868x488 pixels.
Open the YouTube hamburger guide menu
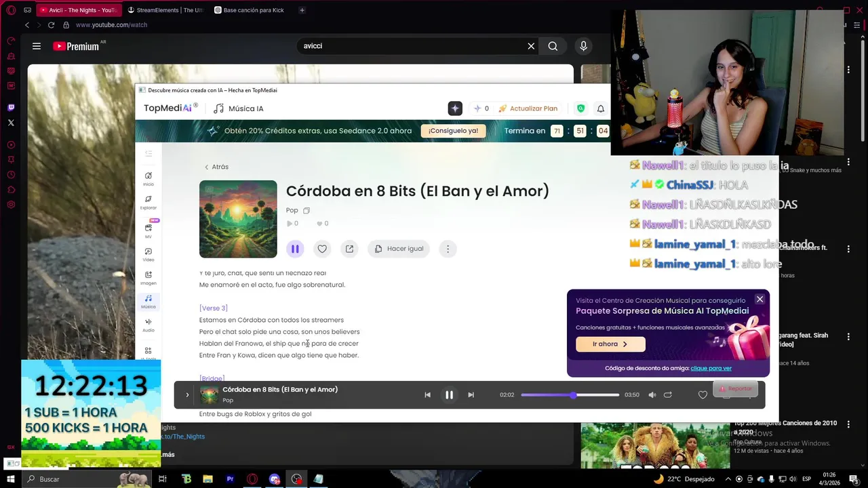click(x=37, y=46)
